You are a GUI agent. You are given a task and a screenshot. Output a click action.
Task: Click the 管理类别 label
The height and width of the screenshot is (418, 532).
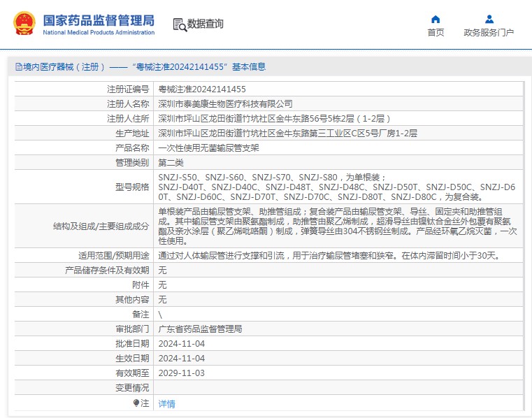(132, 163)
